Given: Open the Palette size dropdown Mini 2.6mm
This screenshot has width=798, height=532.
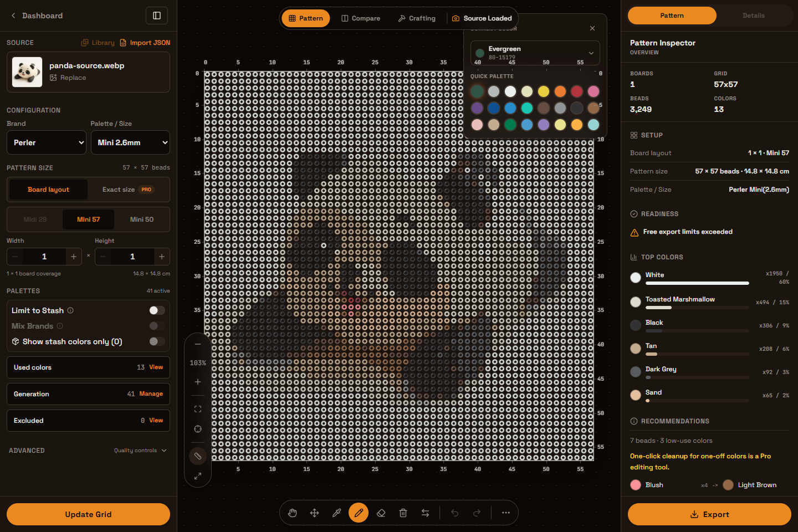Looking at the screenshot, I should click(x=130, y=142).
